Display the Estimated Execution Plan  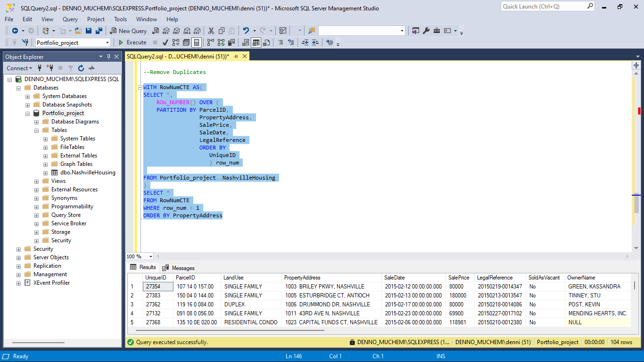[x=176, y=42]
